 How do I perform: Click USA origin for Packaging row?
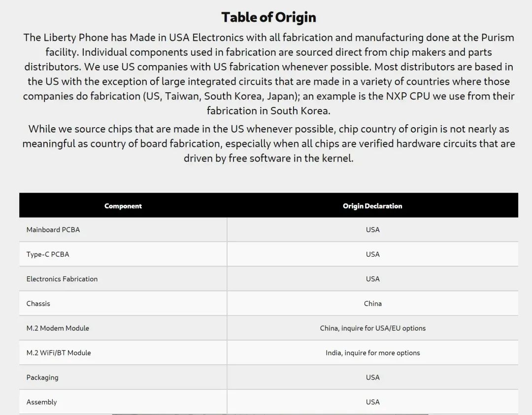pos(372,378)
